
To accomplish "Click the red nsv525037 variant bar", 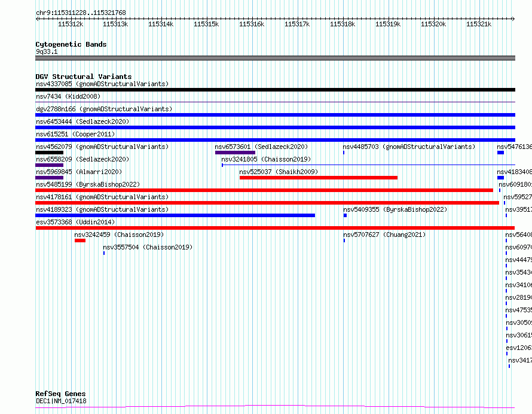I will pyautogui.click(x=319, y=178).
